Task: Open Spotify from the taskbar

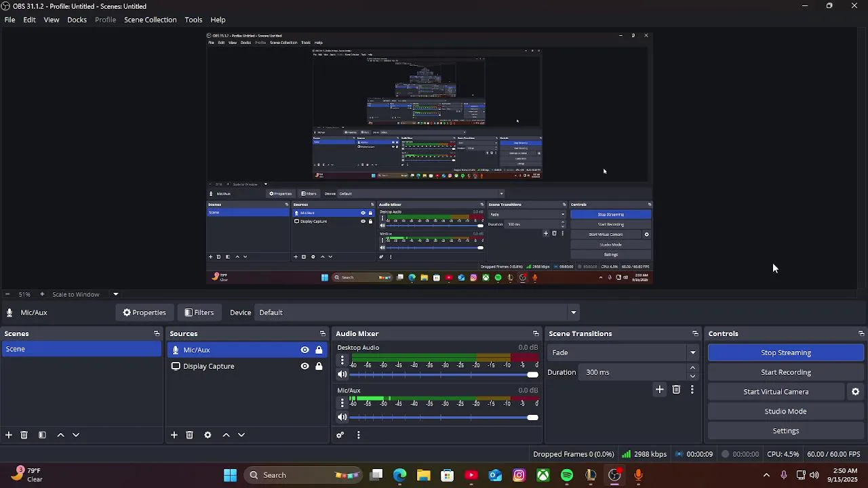Action: [x=567, y=475]
